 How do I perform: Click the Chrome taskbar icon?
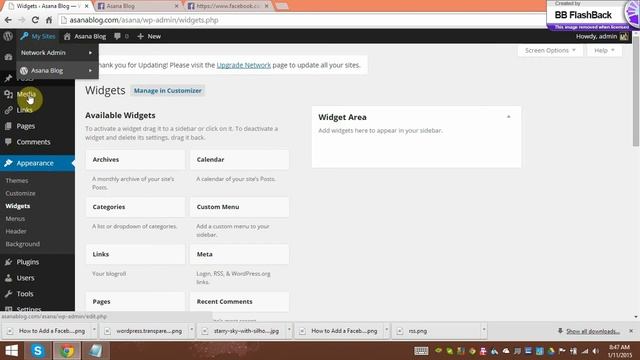click(67, 351)
